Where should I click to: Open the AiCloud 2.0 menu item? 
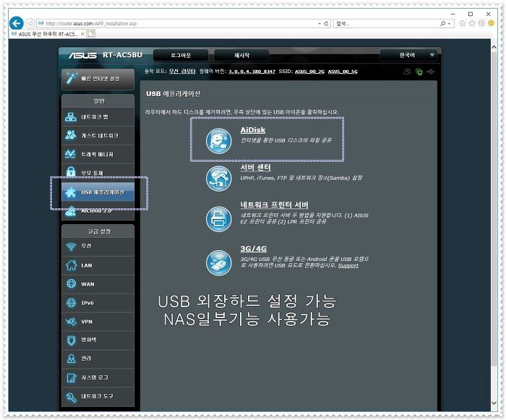[x=98, y=211]
